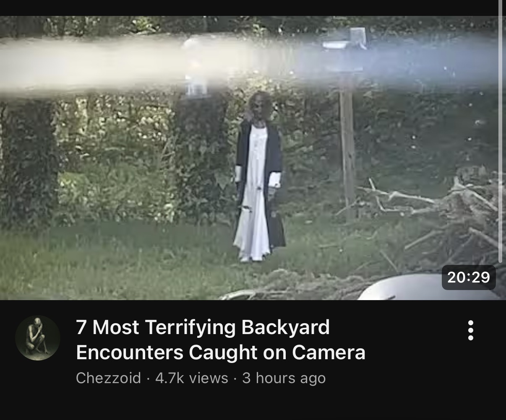Click the '4.7k views' metadata text
The height and width of the screenshot is (420, 506).
click(191, 378)
